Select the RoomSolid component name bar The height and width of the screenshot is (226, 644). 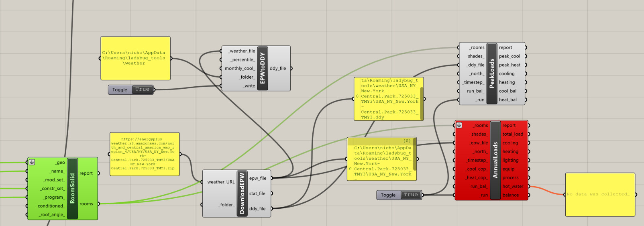73,188
